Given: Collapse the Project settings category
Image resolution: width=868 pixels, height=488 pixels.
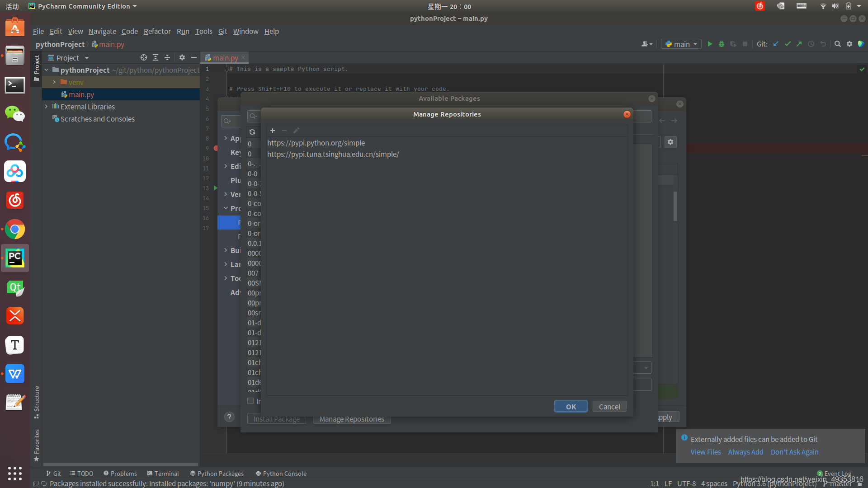Looking at the screenshot, I should point(226,208).
